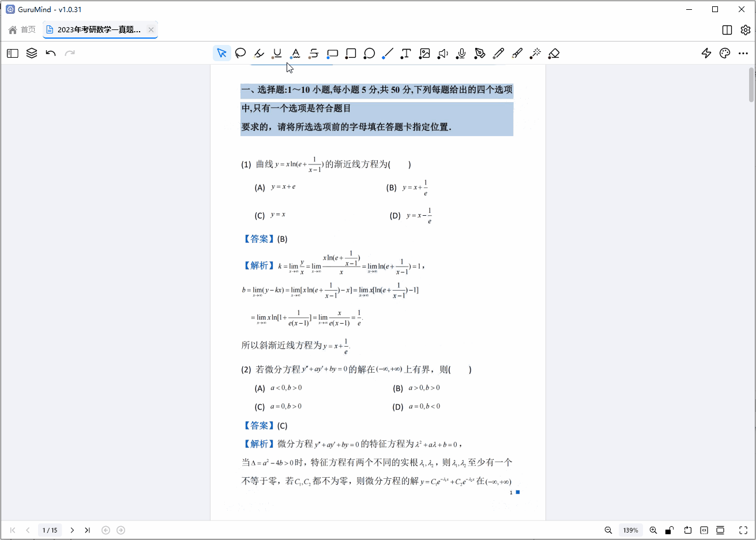This screenshot has height=540, width=756.
Task: Open the settings gear
Action: [x=745, y=29]
